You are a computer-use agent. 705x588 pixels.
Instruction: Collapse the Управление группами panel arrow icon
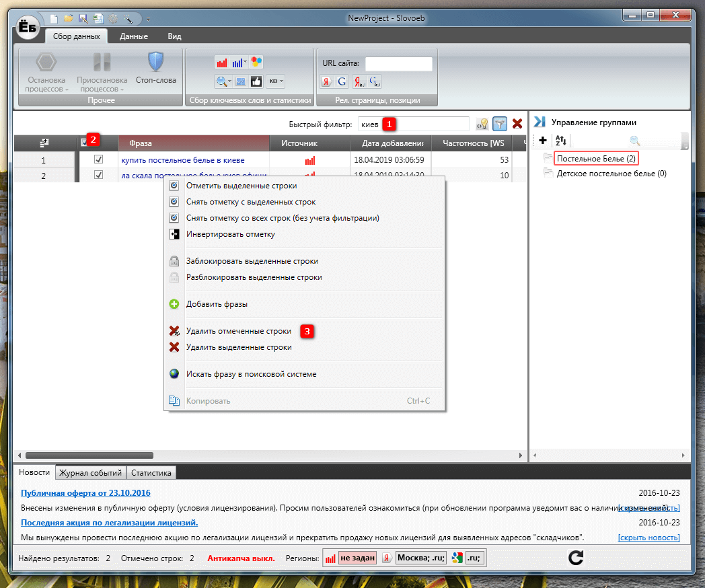(540, 122)
